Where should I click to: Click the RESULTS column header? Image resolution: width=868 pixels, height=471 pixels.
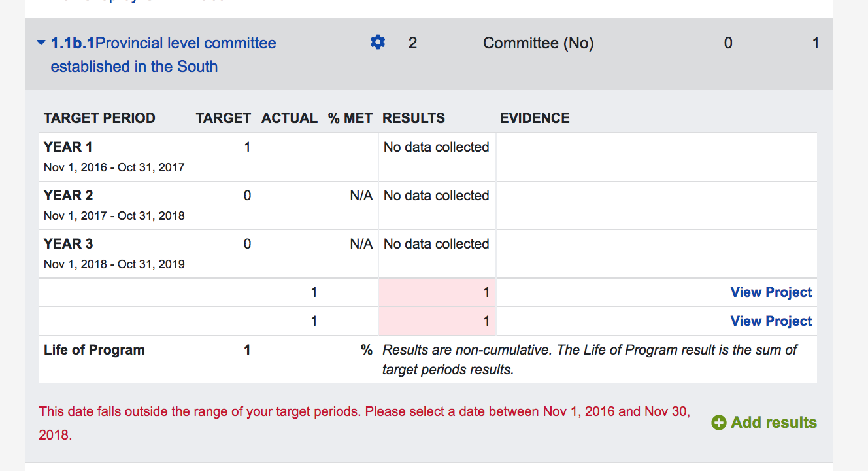(413, 118)
